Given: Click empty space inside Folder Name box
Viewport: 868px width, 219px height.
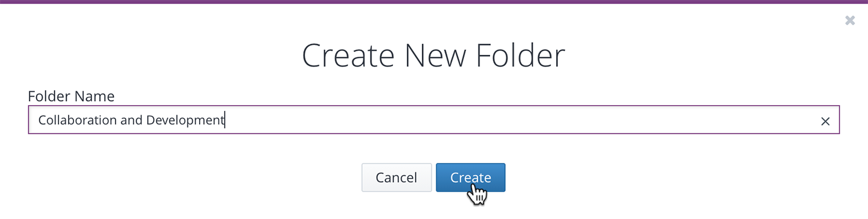Looking at the screenshot, I should coord(521,120).
